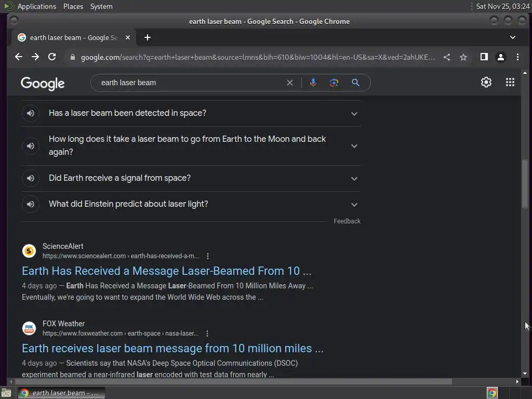Open Google quick settings gear

(486, 82)
